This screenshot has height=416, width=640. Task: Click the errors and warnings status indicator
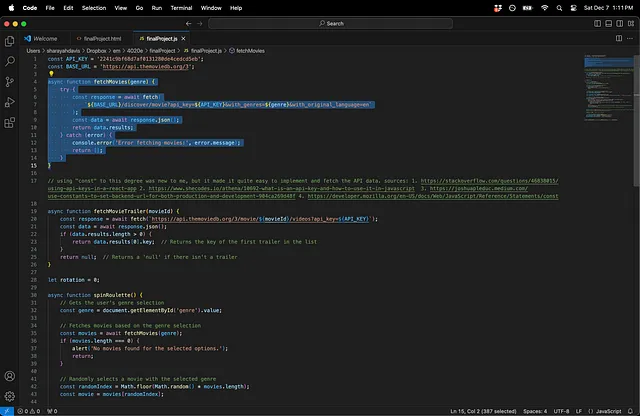click(x=26, y=411)
